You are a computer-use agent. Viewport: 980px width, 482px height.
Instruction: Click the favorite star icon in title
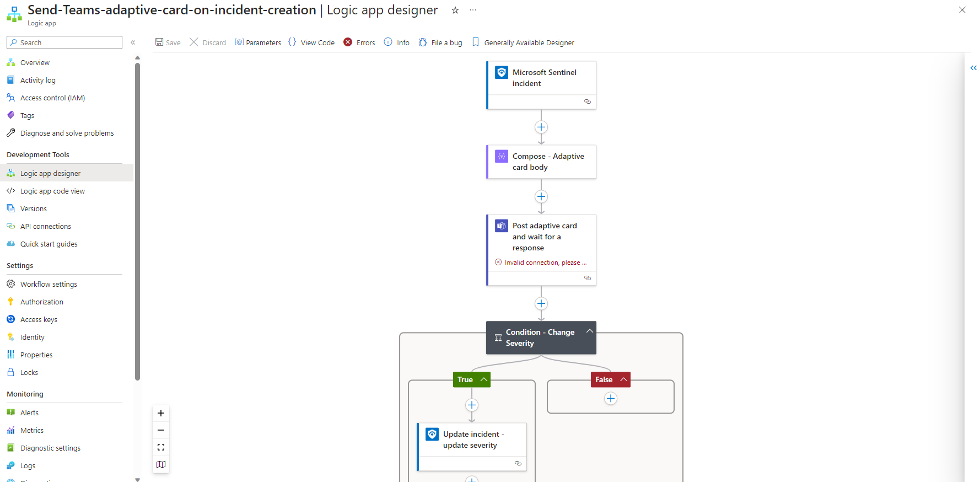[x=455, y=10]
